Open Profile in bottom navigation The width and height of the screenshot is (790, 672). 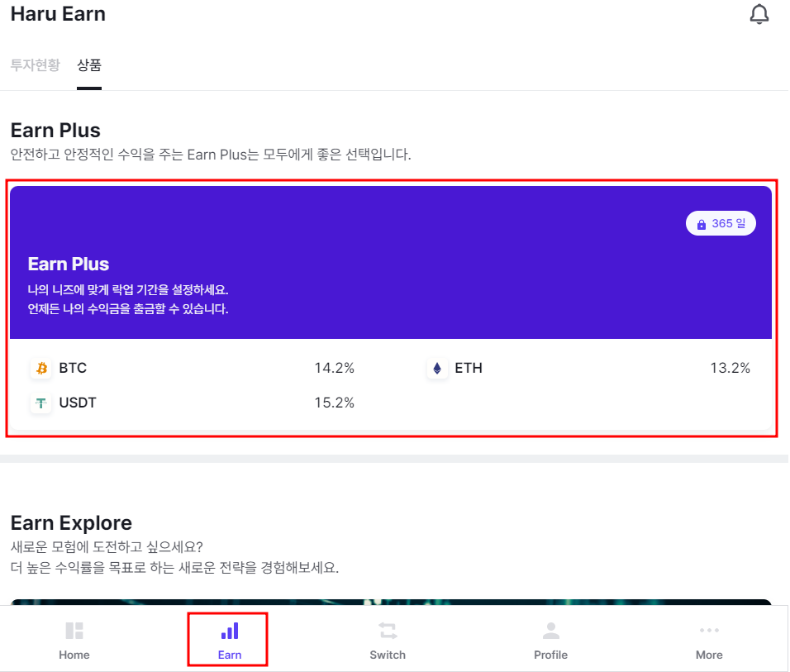pos(550,641)
